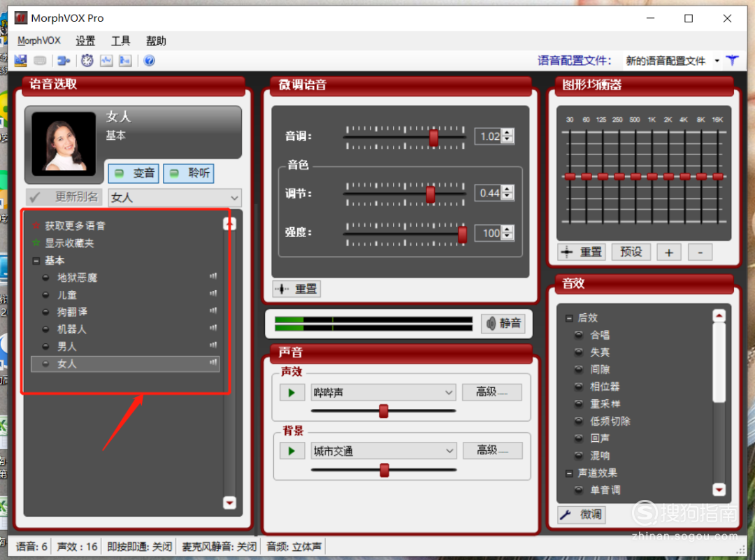Click the spinner arrows beside 100 strength value
The height and width of the screenshot is (560, 755).
(x=508, y=234)
